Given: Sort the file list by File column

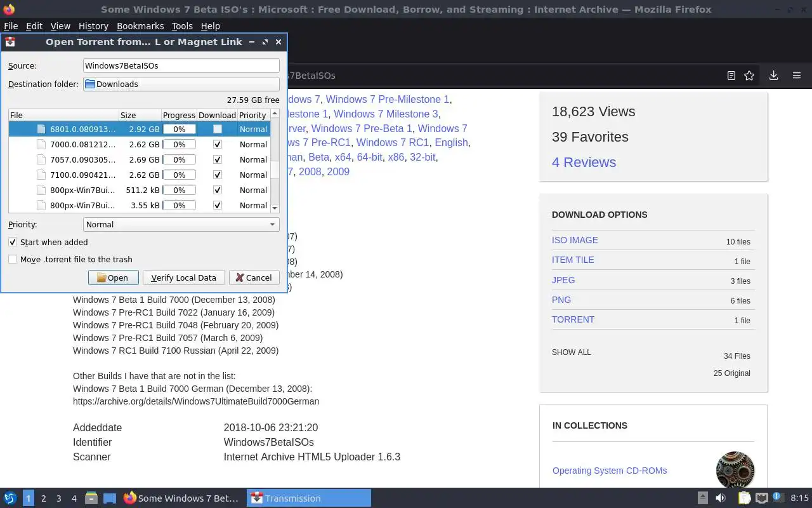Looking at the screenshot, I should pos(64,115).
